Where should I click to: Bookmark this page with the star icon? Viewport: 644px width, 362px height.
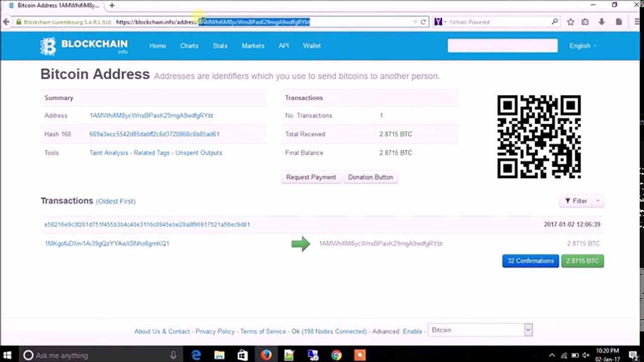(571, 22)
